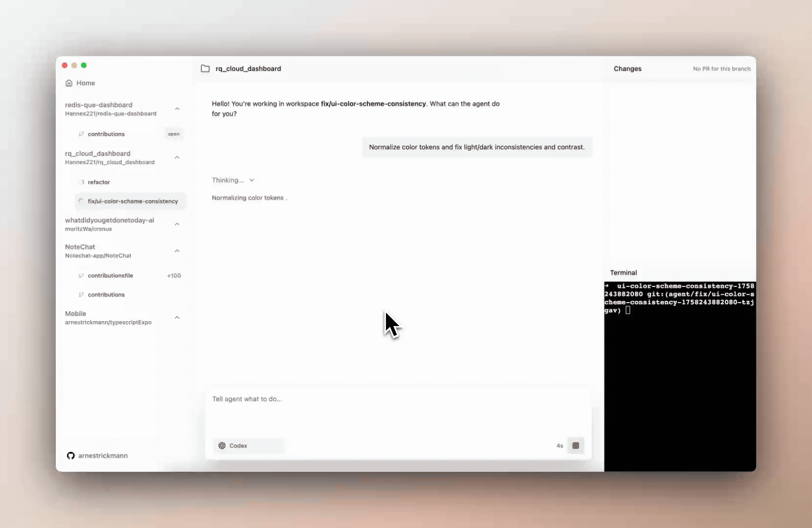Image resolution: width=812 pixels, height=528 pixels.
Task: Click the spinner icon beside refactor workspace
Action: [81, 182]
